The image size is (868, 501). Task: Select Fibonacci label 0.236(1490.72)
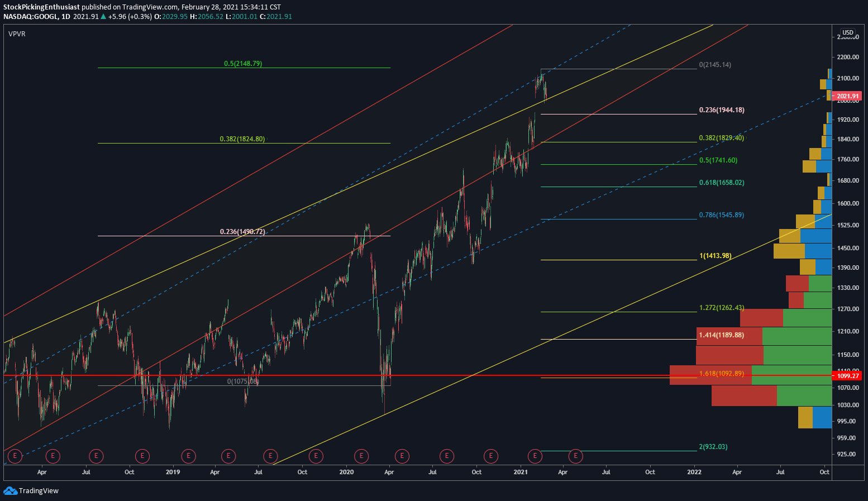coord(242,232)
